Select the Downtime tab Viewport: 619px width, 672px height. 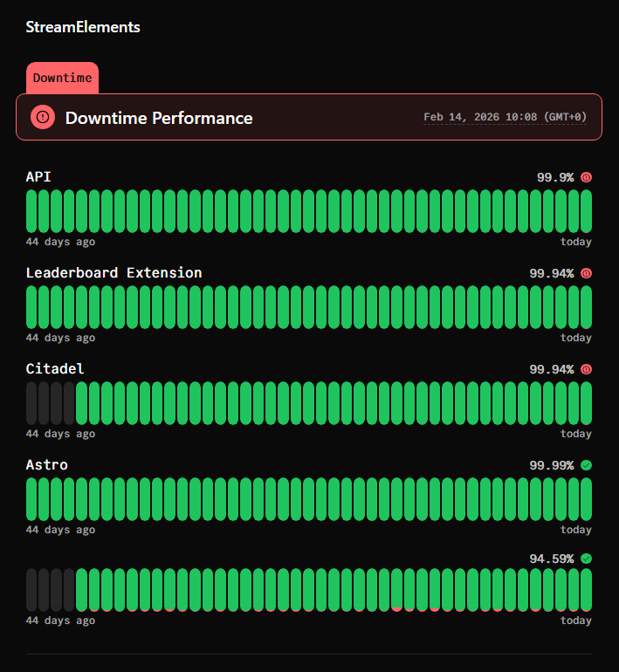(62, 78)
